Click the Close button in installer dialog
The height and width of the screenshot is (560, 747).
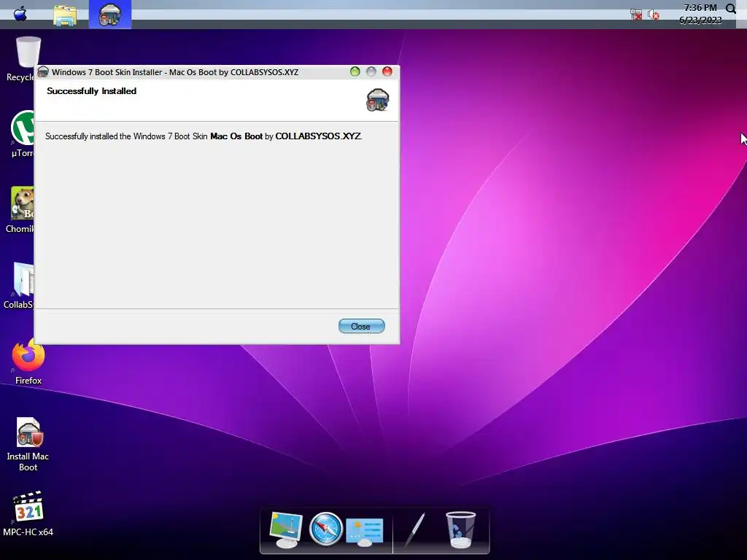click(x=361, y=326)
